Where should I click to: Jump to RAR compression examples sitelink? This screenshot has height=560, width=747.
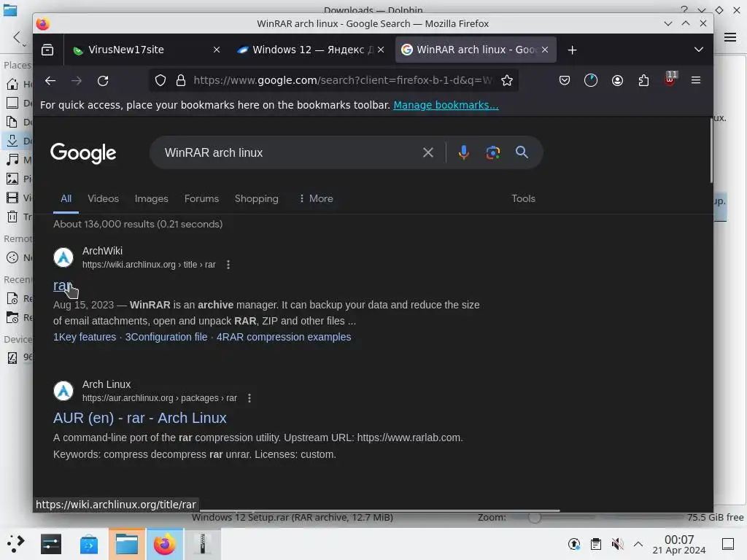[x=284, y=337]
